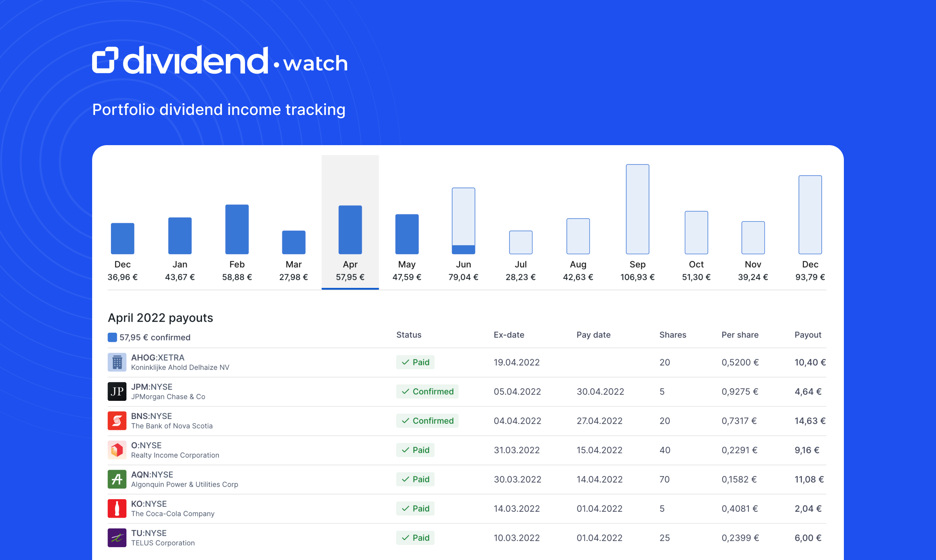Select the December bar showing 93,79 €
Viewport: 936px width, 560px height.
(x=810, y=214)
